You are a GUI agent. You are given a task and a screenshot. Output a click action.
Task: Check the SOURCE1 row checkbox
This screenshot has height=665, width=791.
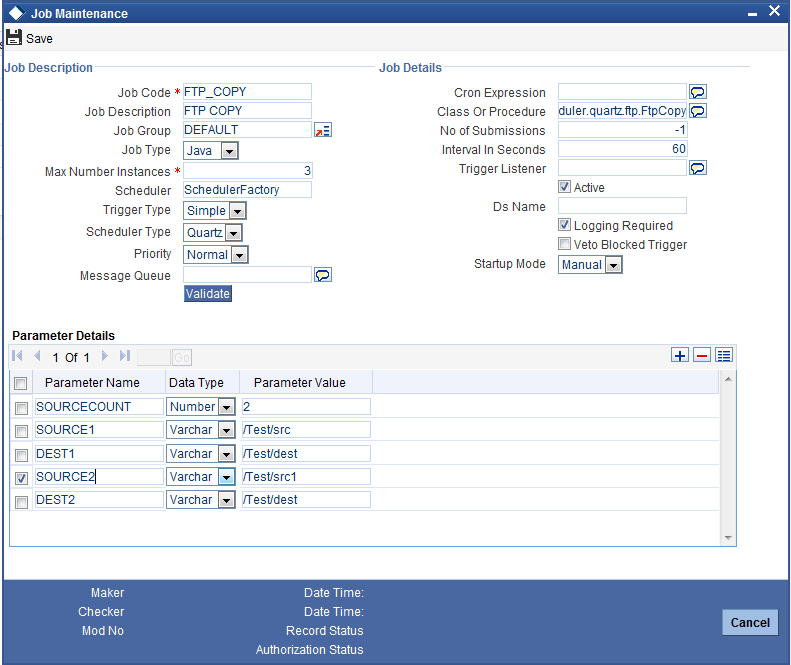click(21, 431)
